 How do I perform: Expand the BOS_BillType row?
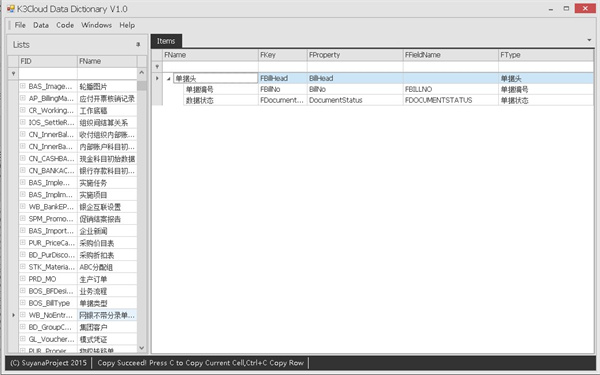[23, 303]
